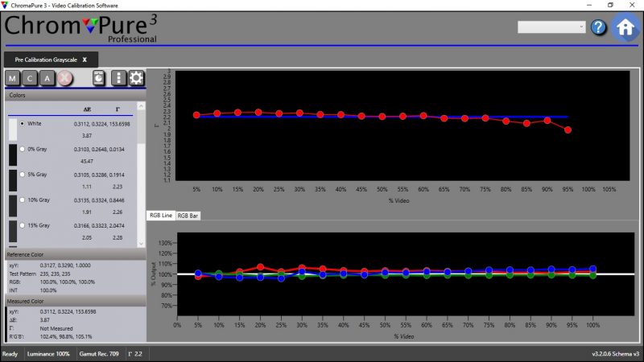Viewport: 644px width, 362px height.
Task: Select the 15% Gray radio button
Action: pos(22,224)
